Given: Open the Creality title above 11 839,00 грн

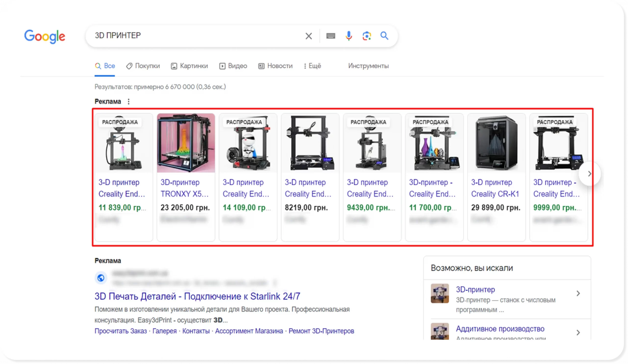Looking at the screenshot, I should pyautogui.click(x=122, y=188).
